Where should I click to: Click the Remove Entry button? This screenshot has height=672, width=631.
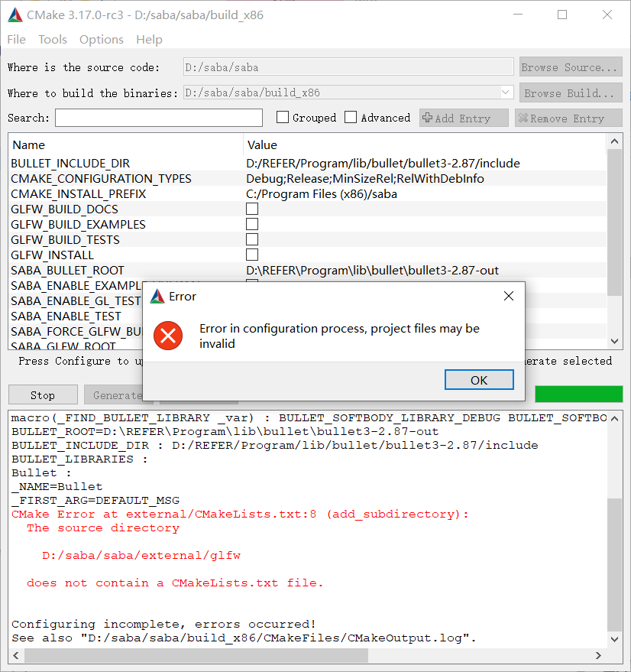pyautogui.click(x=568, y=118)
